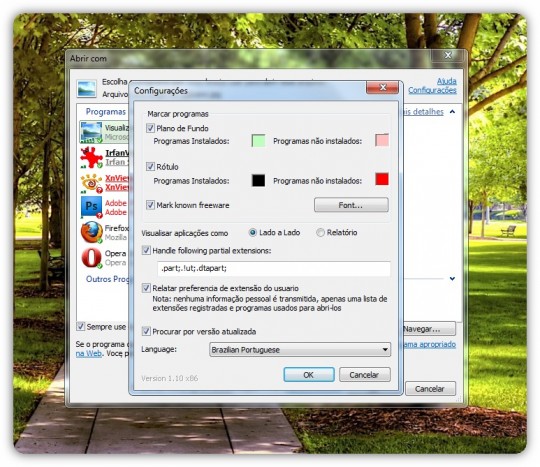The image size is (540, 467).
Task: Choose the Firefox program icon
Action: coord(92,232)
